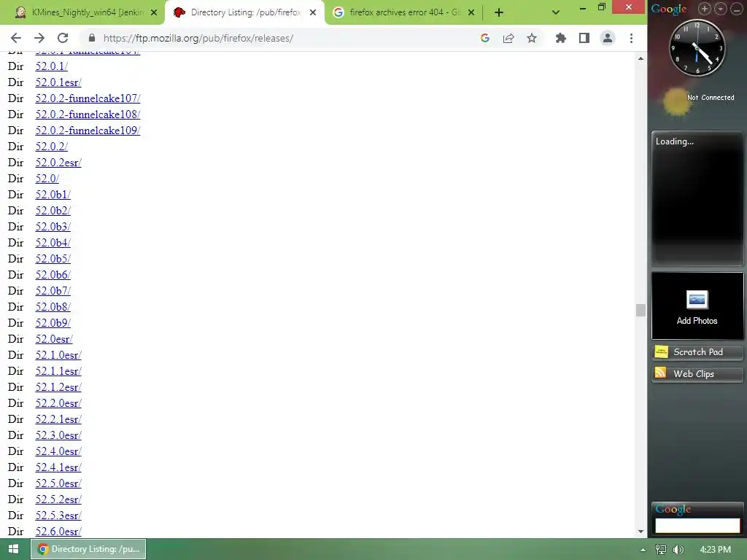This screenshot has width=747, height=560.
Task: Open the profile avatar menu
Action: [608, 38]
